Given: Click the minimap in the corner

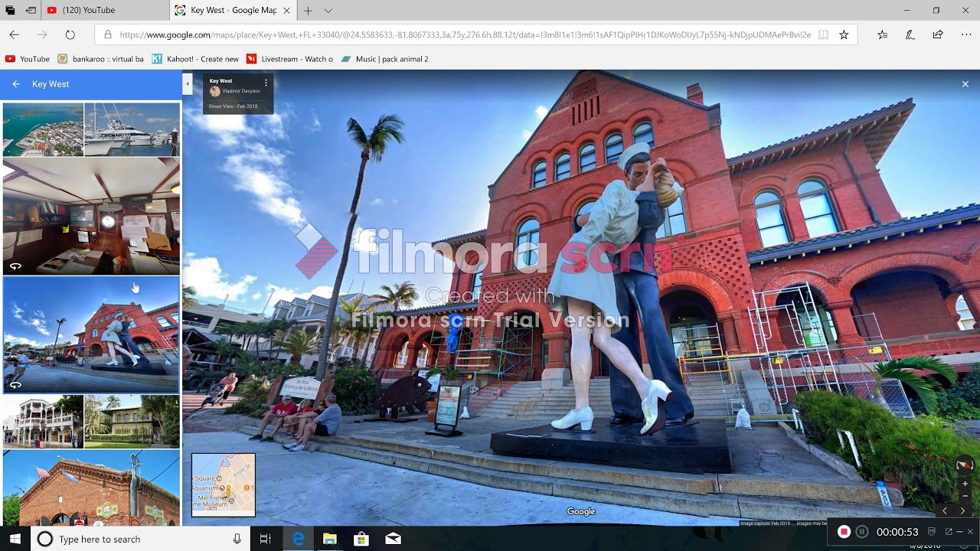Looking at the screenshot, I should click(224, 484).
